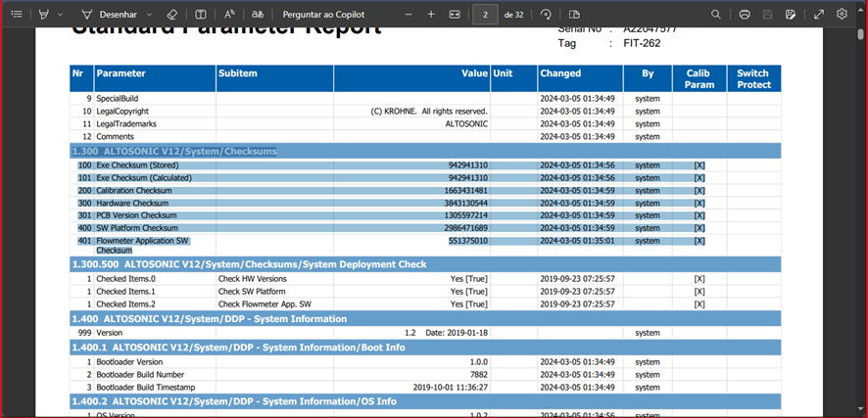Click the Tag value FIT-262
This screenshot has height=418, width=868.
tap(642, 43)
